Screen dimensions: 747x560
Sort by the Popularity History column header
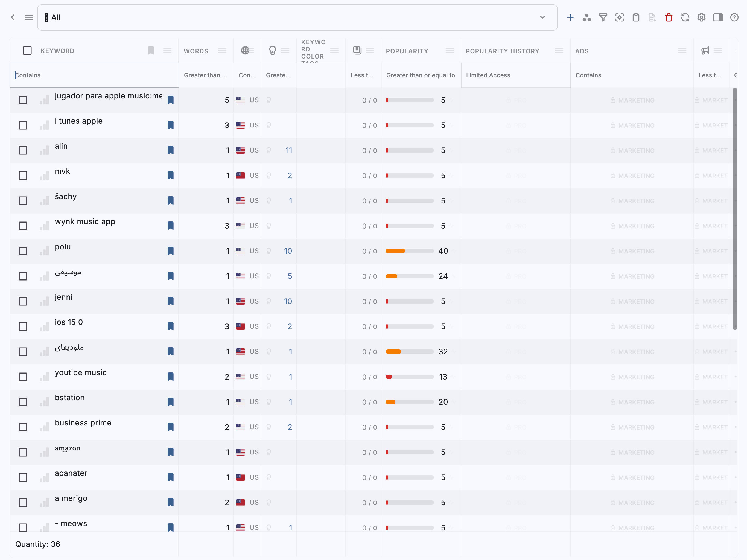tap(502, 51)
